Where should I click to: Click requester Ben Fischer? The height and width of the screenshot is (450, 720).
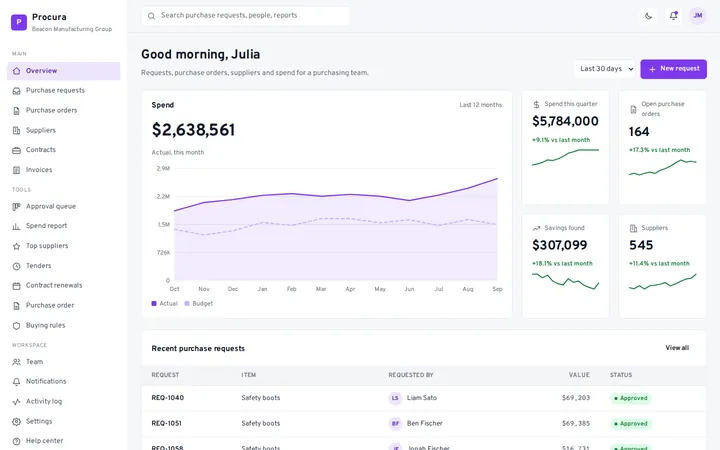(424, 423)
